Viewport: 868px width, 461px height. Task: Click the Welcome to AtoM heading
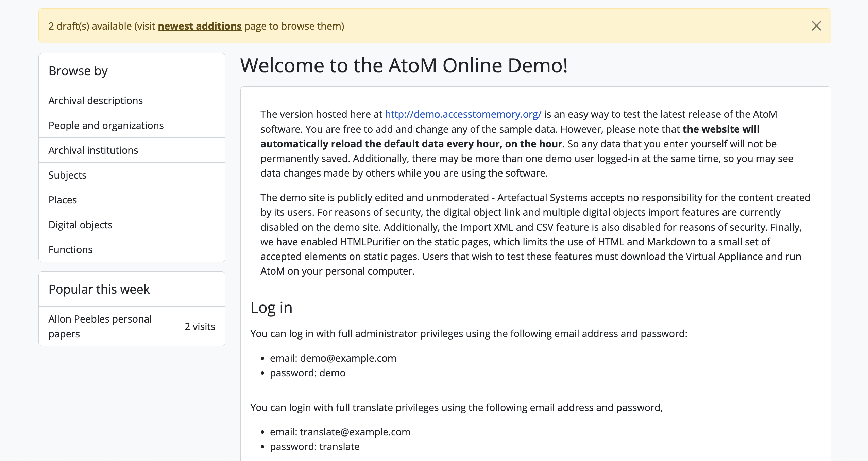pyautogui.click(x=404, y=66)
